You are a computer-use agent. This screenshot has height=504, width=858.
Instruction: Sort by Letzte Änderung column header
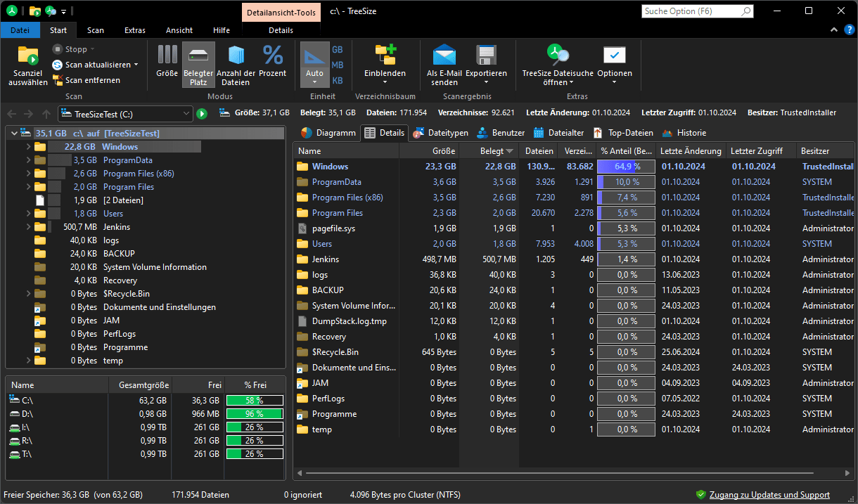point(691,151)
